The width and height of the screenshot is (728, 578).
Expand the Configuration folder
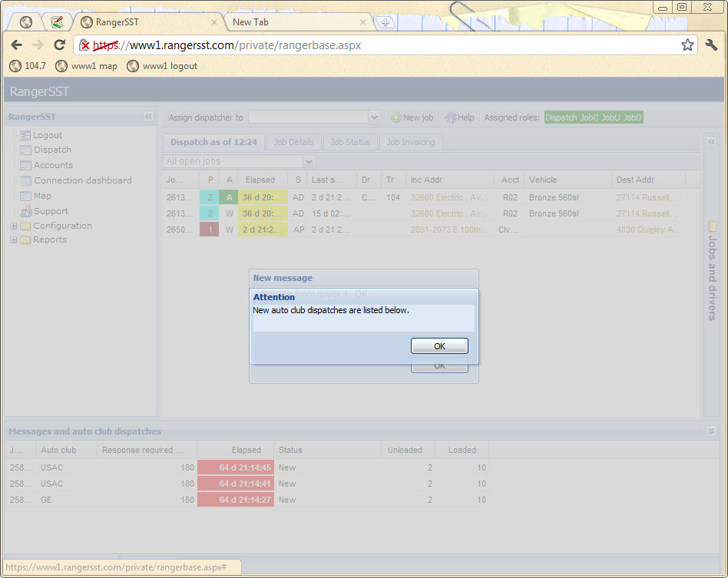14,226
